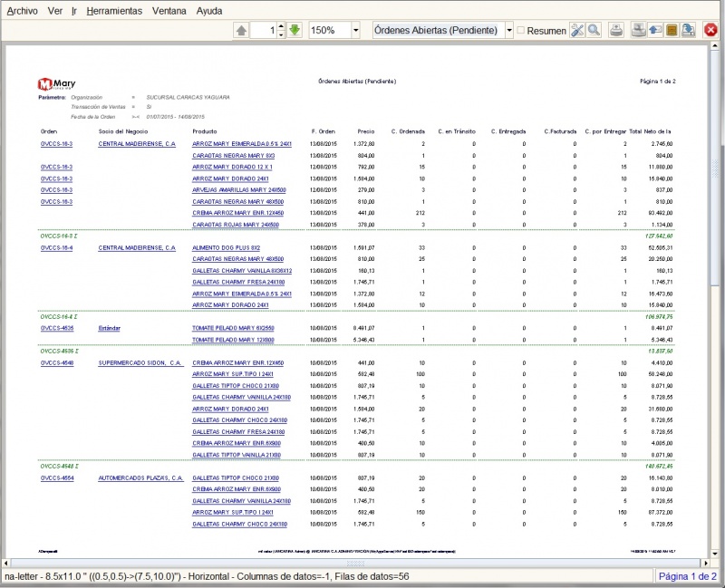This screenshot has height=588, width=725.
Task: Open the Archivo menu
Action: point(22,11)
